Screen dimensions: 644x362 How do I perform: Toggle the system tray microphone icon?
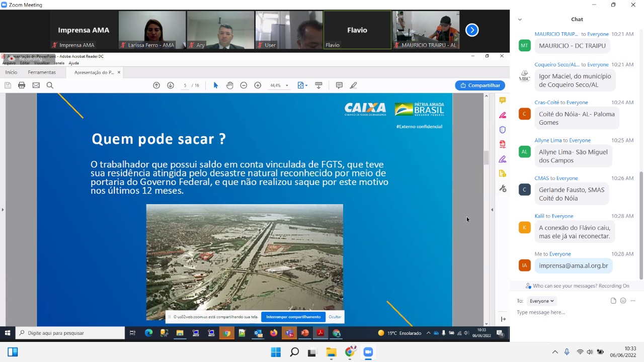pyautogui.click(x=567, y=352)
